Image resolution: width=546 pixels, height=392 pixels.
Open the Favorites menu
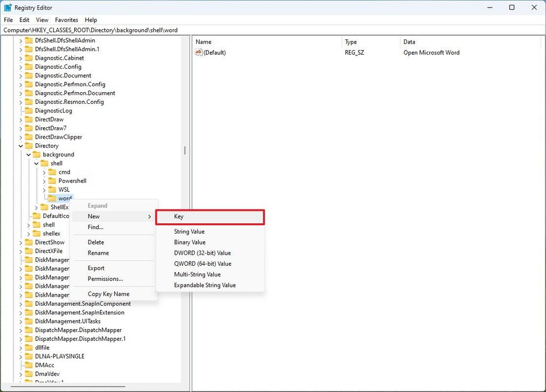click(x=66, y=20)
